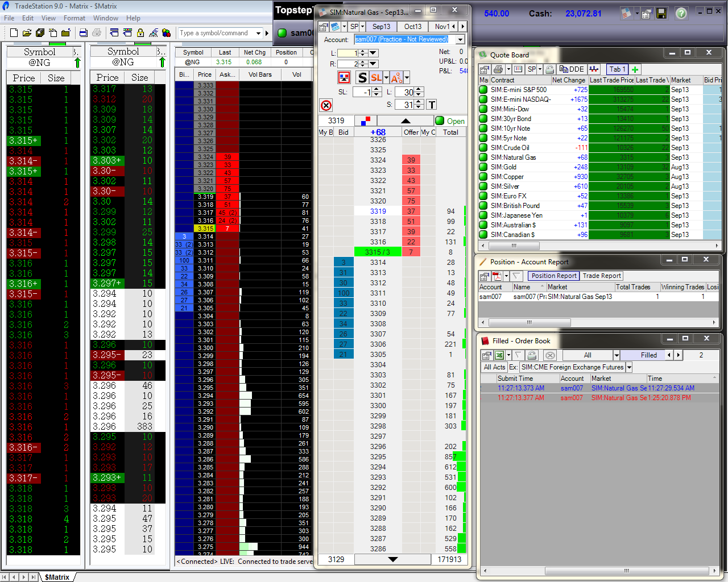Click the unlock padlock icon in Order Book
The image size is (728, 582).
tap(532, 355)
